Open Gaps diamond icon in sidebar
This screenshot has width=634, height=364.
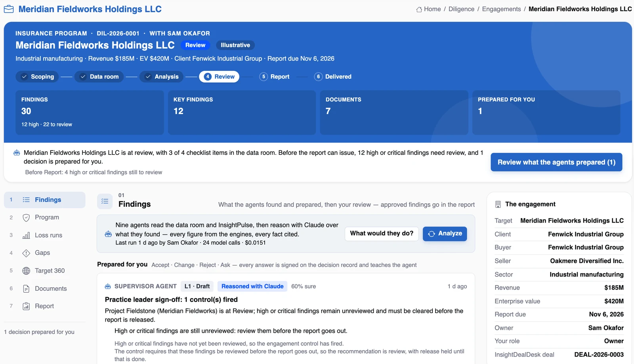[26, 253]
